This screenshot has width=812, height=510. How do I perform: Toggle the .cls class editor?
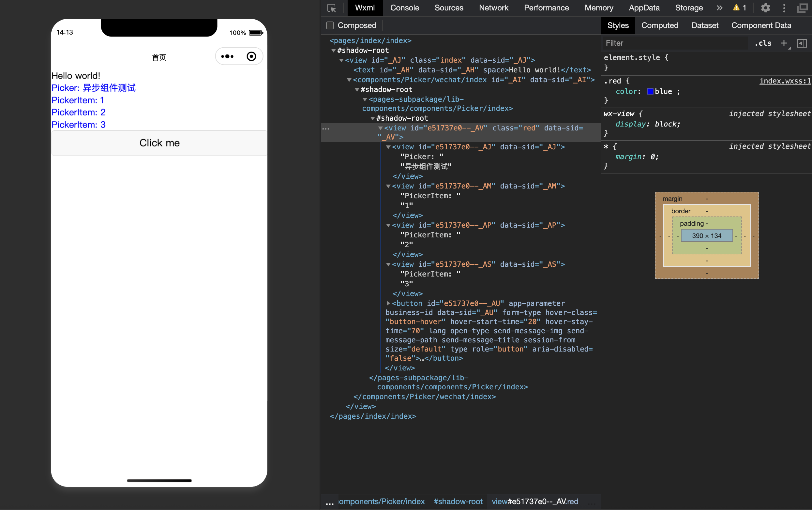763,43
